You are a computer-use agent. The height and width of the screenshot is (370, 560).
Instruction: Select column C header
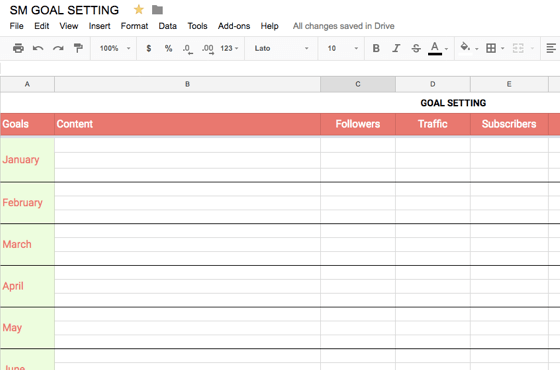tap(358, 84)
